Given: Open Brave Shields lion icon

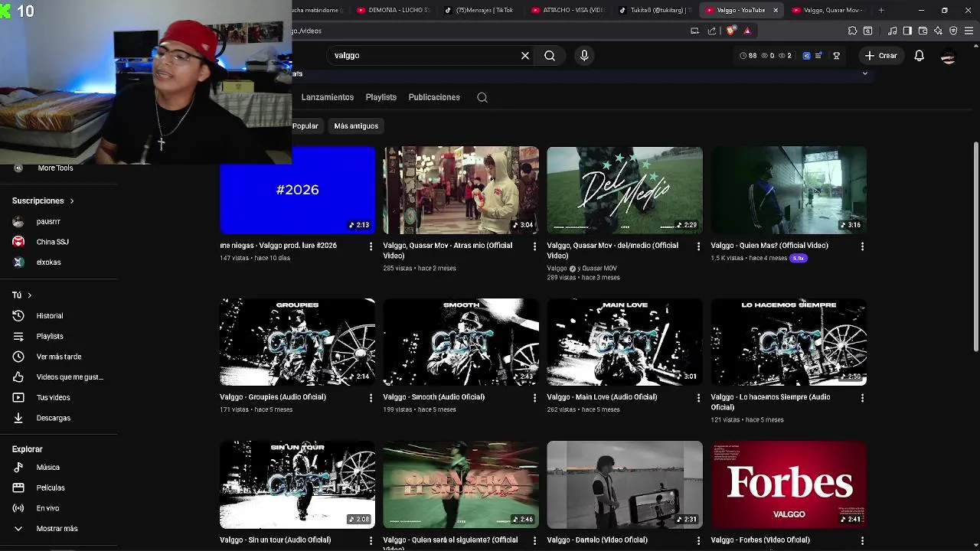Looking at the screenshot, I should (x=730, y=31).
